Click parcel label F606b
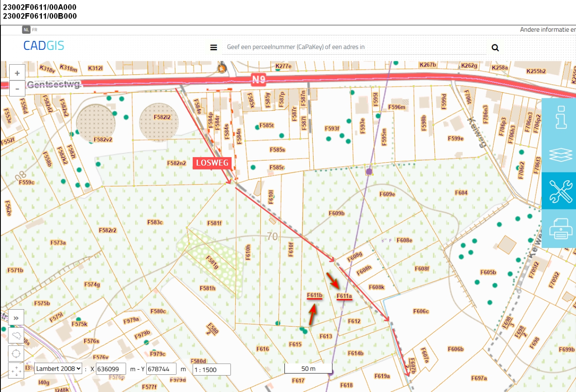Viewport: 576px width, 392px height. coord(456,349)
